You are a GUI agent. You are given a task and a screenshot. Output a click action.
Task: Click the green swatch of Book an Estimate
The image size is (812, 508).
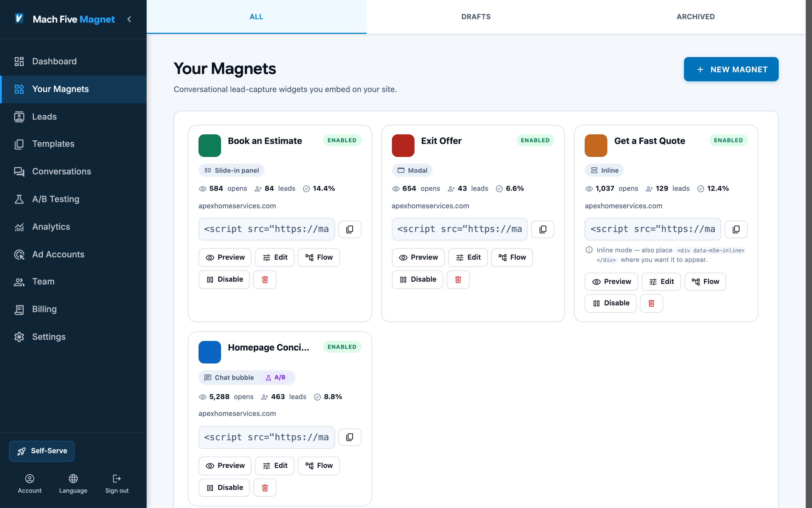210,145
